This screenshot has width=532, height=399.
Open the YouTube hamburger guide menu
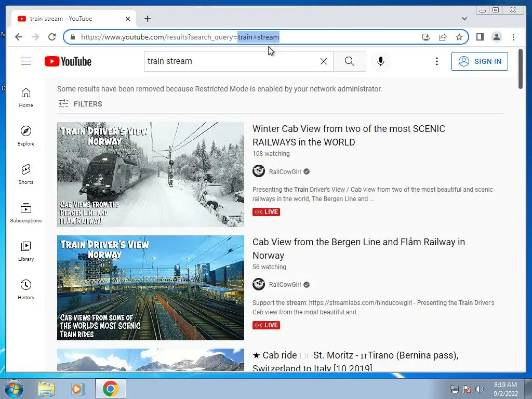26,61
